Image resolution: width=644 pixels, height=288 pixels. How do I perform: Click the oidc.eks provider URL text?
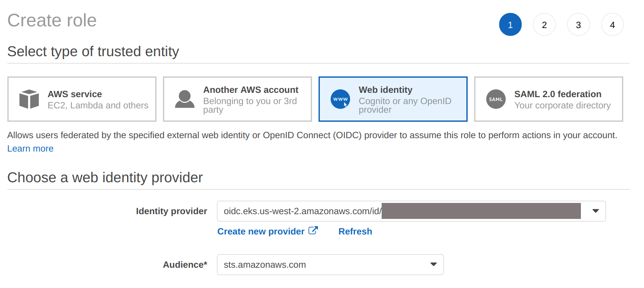coord(303,211)
